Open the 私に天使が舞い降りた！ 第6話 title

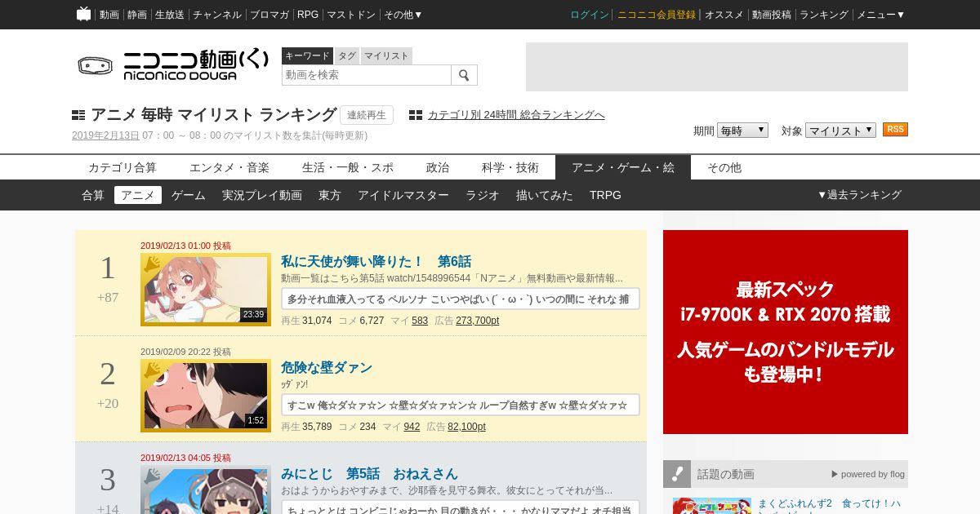(x=376, y=262)
